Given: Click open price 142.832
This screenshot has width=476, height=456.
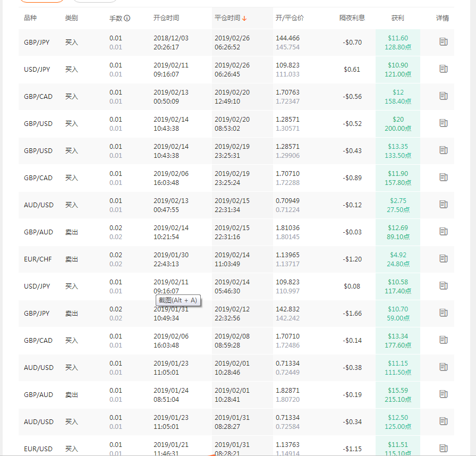Looking at the screenshot, I should coord(287,309).
